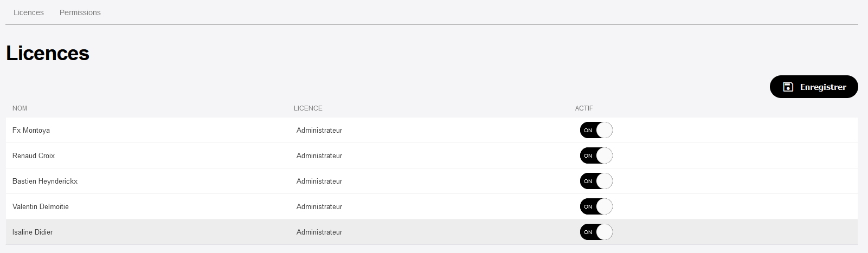This screenshot has width=868, height=253.
Task: Click the save icon in Enregistrer button
Action: coord(788,87)
